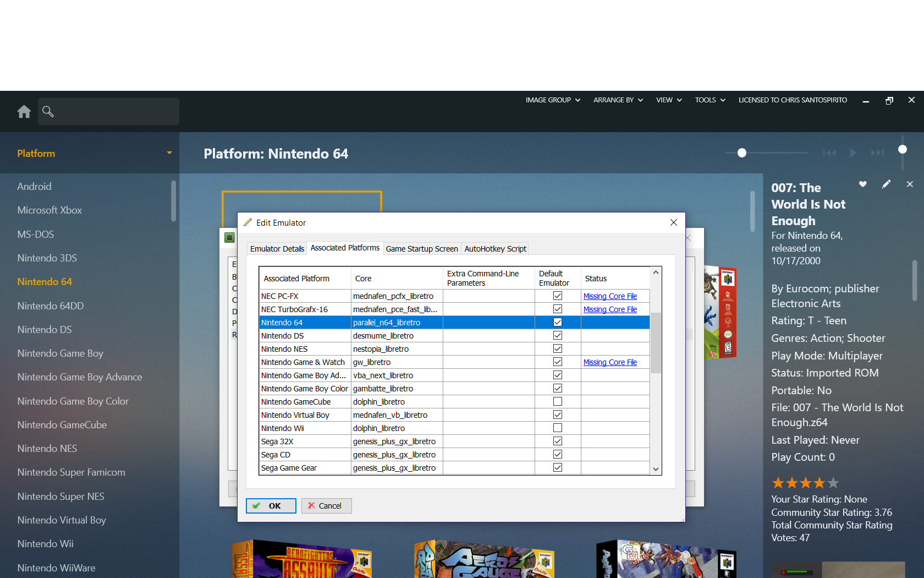The width and height of the screenshot is (924, 578).
Task: Select the Associated Platforms tab
Action: [345, 248]
